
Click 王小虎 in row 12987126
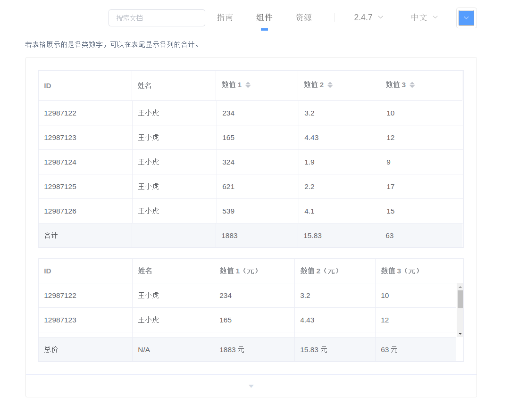click(149, 211)
